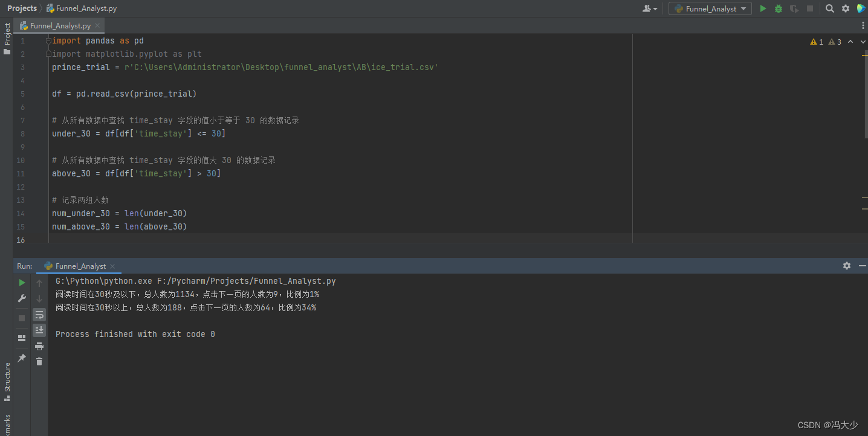This screenshot has width=868, height=436.
Task: Click the stop square in Run panel
Action: 22,318
